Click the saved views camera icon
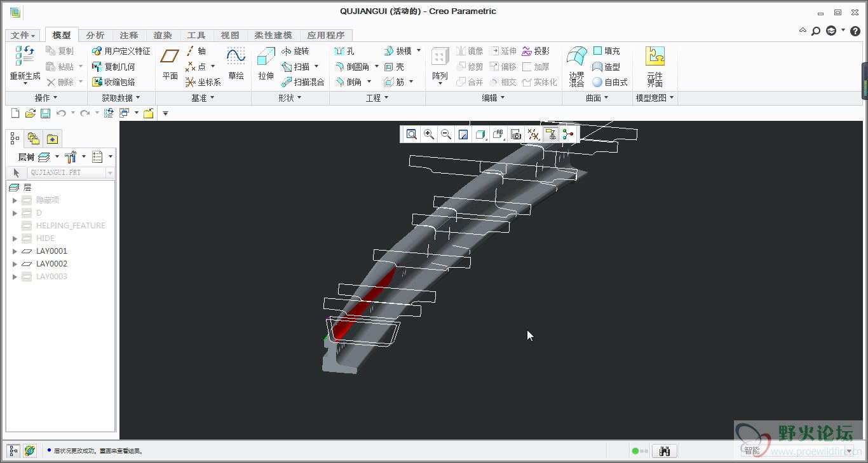868x463 pixels. pos(516,134)
